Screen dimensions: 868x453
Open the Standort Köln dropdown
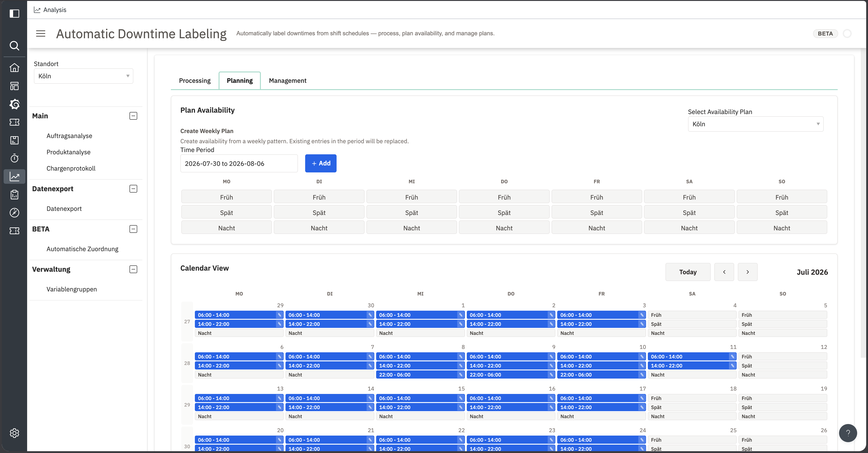[84, 76]
